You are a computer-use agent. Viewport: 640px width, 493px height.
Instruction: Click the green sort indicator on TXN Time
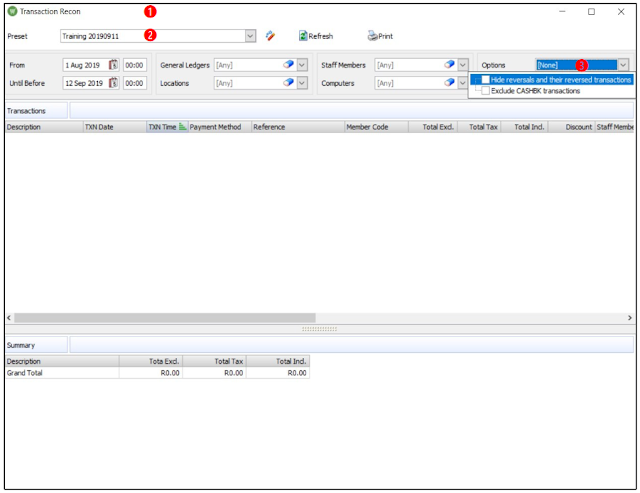(x=182, y=127)
